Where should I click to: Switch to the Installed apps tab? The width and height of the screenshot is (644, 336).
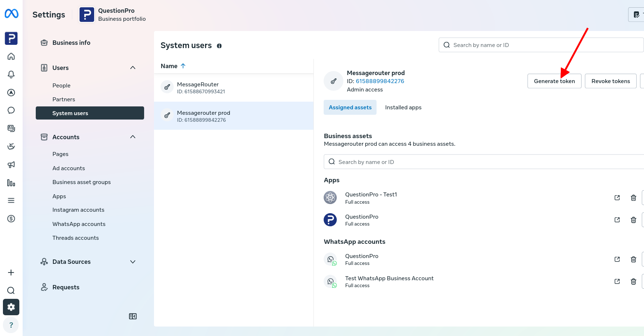coord(403,108)
